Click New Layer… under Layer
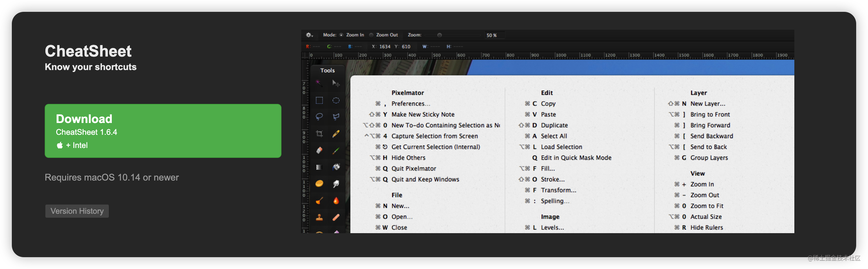The width and height of the screenshot is (868, 269). pyautogui.click(x=708, y=104)
